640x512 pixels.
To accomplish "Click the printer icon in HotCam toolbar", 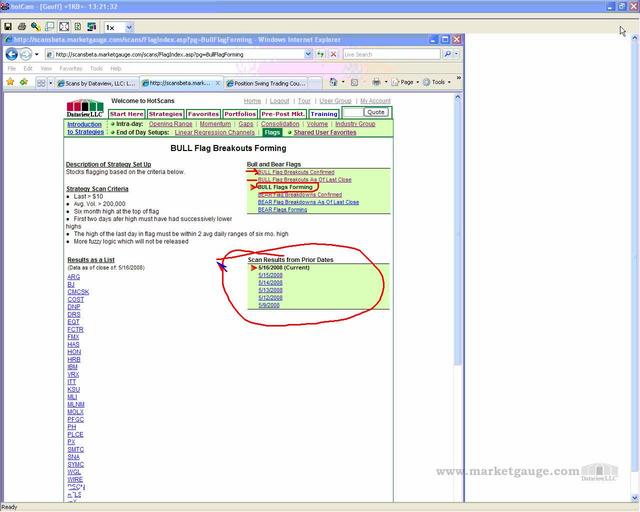I will [22, 27].
